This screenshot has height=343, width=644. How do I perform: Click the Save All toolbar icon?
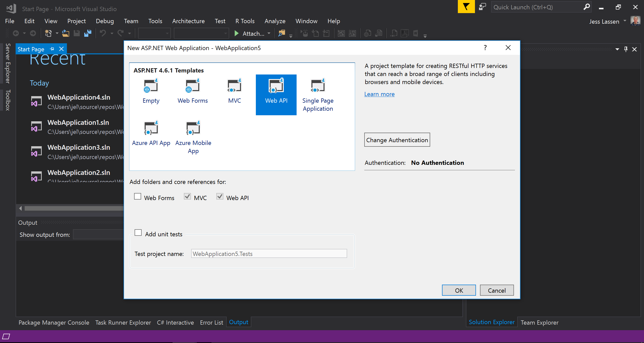point(88,33)
